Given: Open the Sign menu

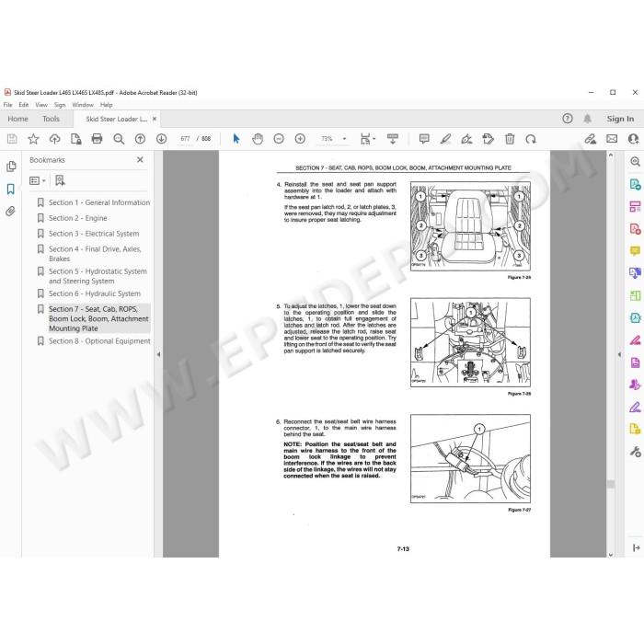Looking at the screenshot, I should click(60, 105).
